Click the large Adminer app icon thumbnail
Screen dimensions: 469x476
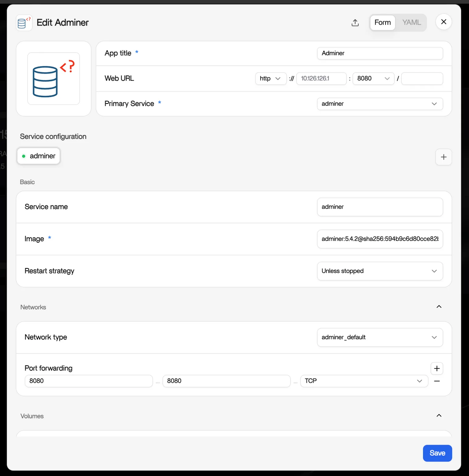coord(54,78)
